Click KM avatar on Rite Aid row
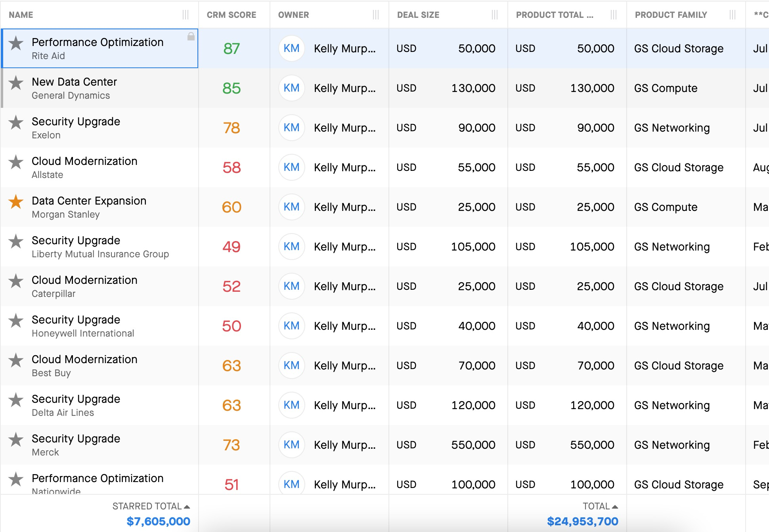This screenshot has width=769, height=532. 291,48
